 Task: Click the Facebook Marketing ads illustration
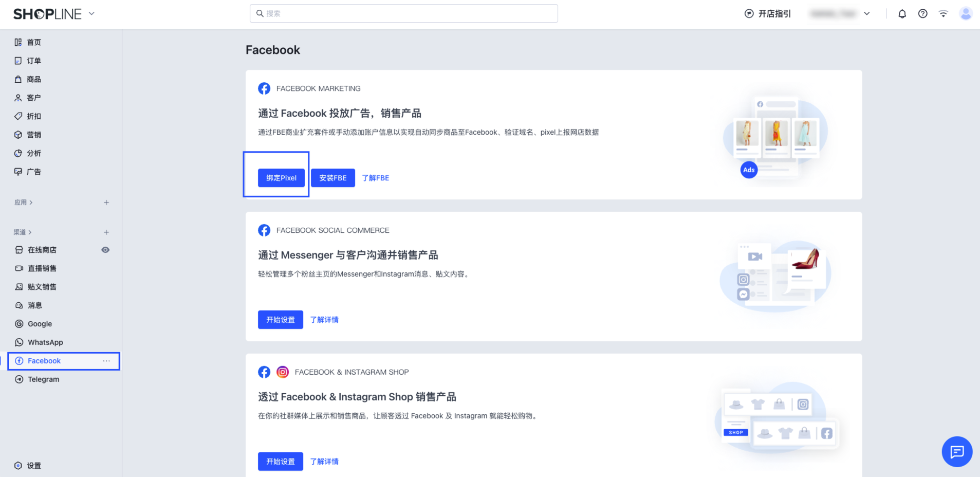775,138
